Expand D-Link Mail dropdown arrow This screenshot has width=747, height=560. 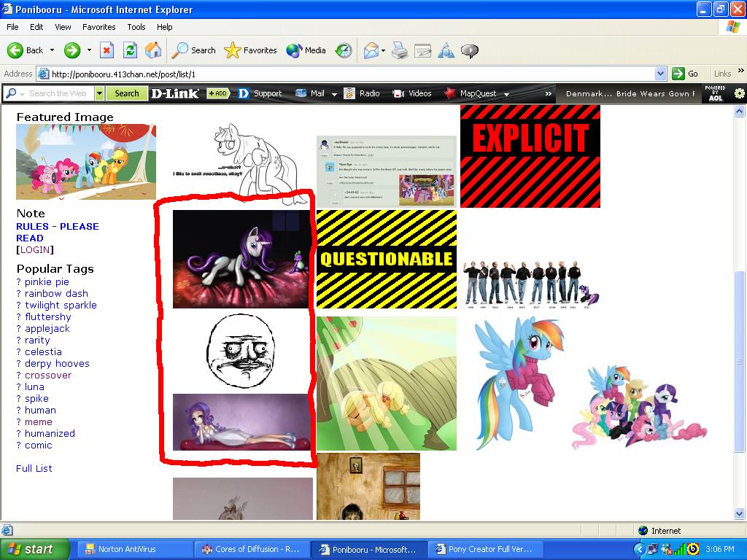click(334, 94)
